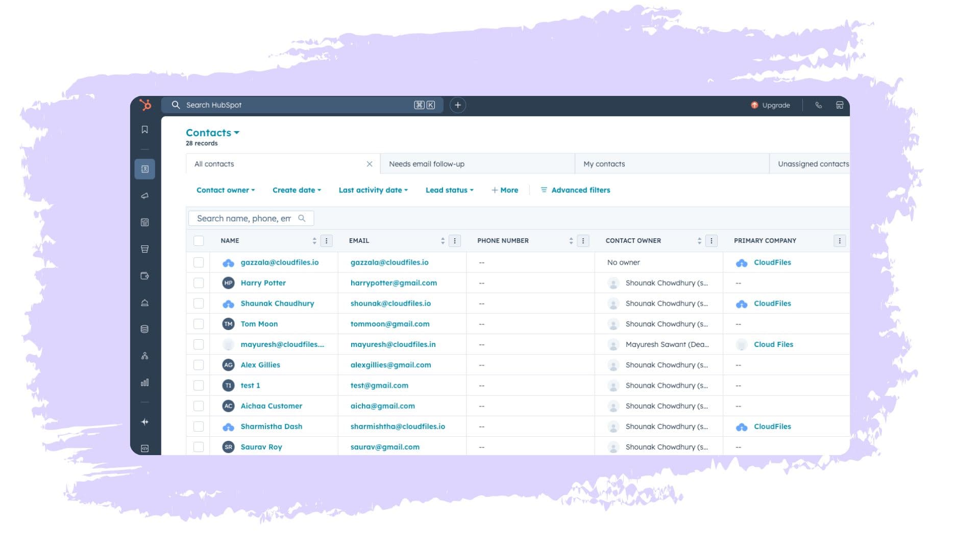Viewport: 980px width, 551px height.
Task: Open the Contacts CRM icon in sidebar
Action: [x=145, y=169]
